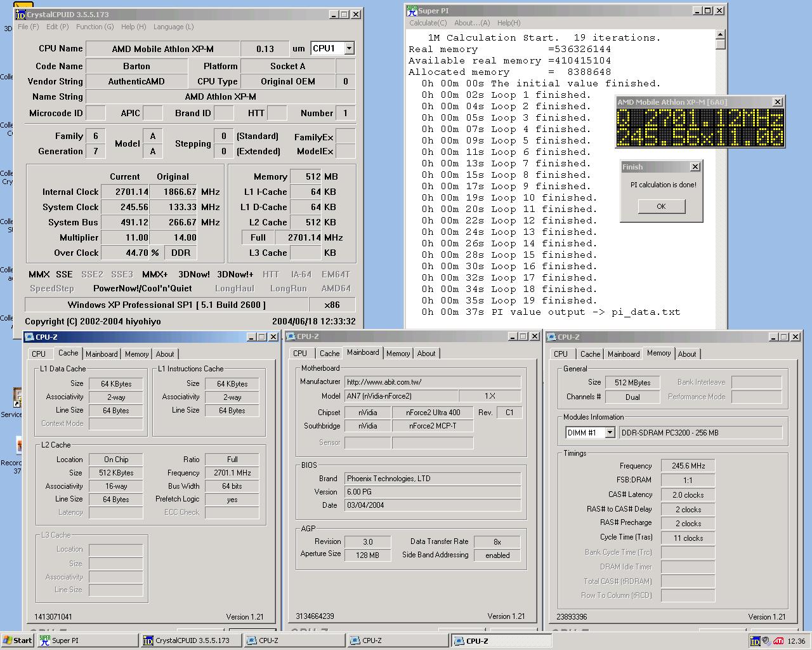Click the Model field 'AN7 (nVidia-nForce2)'

[401, 396]
